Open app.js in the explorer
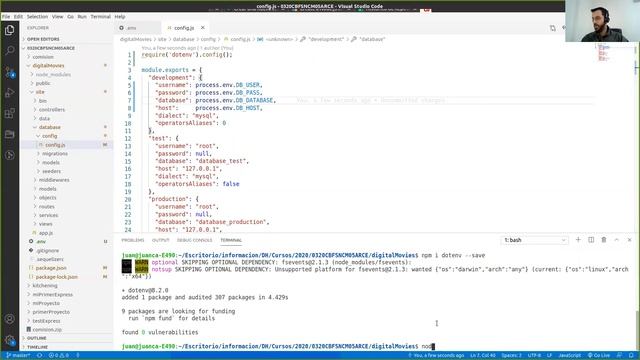Image resolution: width=640 pixels, height=360 pixels. pyautogui.click(x=67, y=233)
